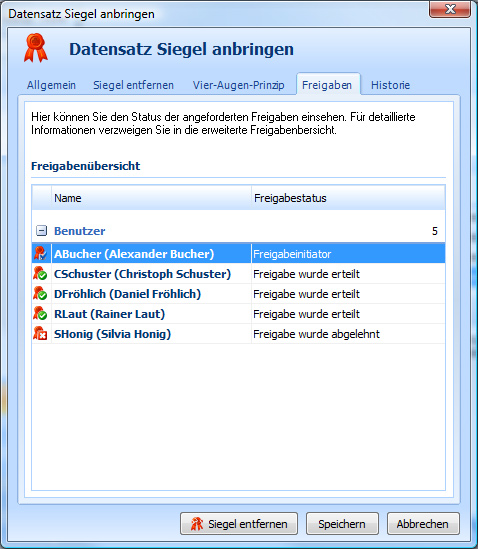The height and width of the screenshot is (549, 478).
Task: Click the initiator seal icon beside ABucher
Action: pos(40,253)
